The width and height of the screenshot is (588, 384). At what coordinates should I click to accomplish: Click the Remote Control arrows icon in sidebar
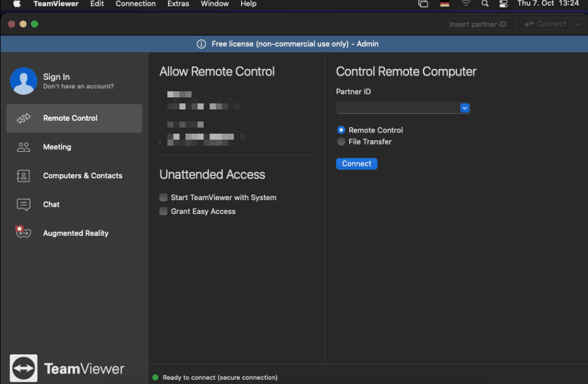[23, 119]
